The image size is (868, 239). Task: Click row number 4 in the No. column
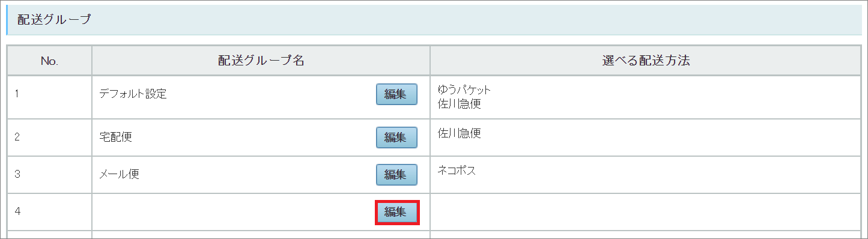(x=17, y=212)
